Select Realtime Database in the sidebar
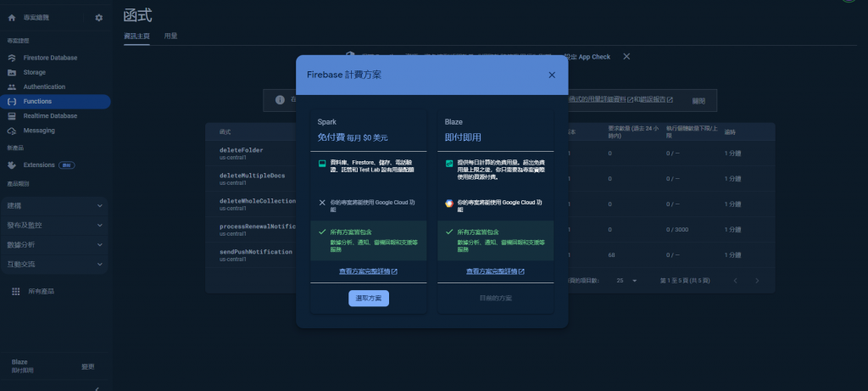Image resolution: width=868 pixels, height=391 pixels. click(55, 115)
